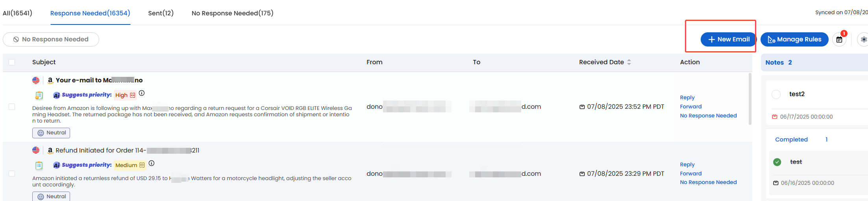Viewport: 868px width, 201px height.
Task: Tick the select-all checkbox in table header
Action: point(12,62)
